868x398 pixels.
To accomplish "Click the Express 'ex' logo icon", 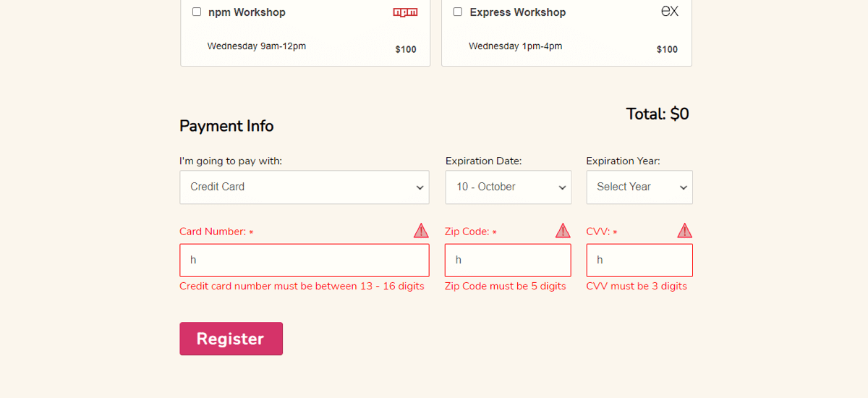I will 670,11.
